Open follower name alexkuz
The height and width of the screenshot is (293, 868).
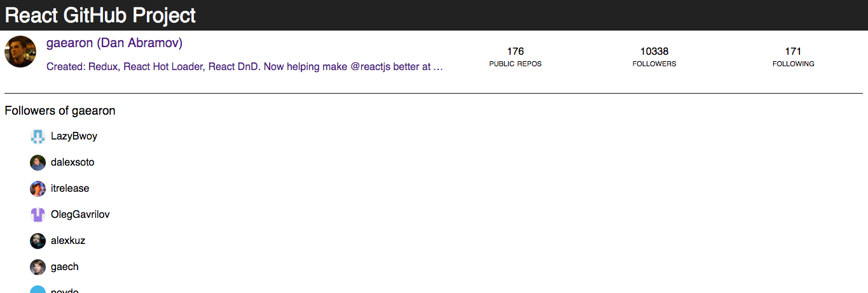pyautogui.click(x=68, y=241)
